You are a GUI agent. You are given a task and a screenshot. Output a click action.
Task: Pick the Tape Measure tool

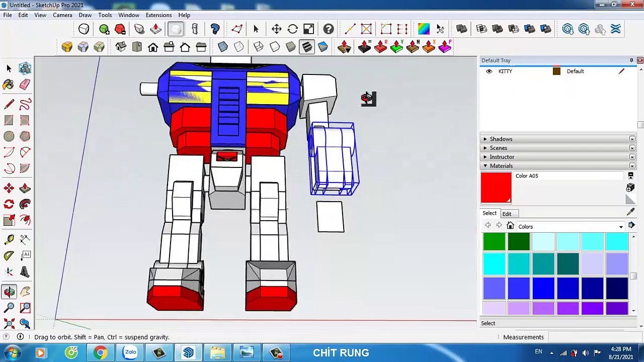coord(9,240)
